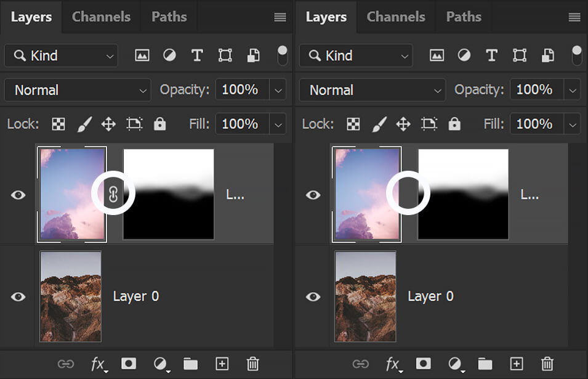This screenshot has height=379, width=588.
Task: Hide sky layer eye in left panel
Action: pos(18,195)
